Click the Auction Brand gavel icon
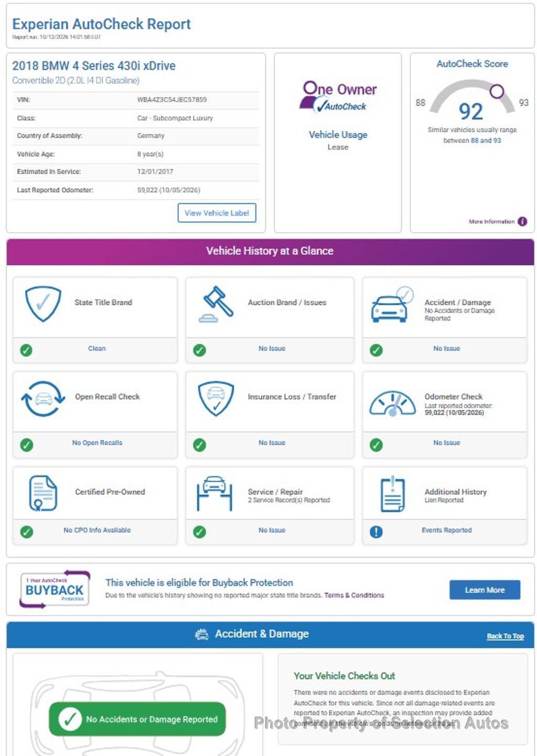Viewport: 537px width, 756px height. [216, 304]
